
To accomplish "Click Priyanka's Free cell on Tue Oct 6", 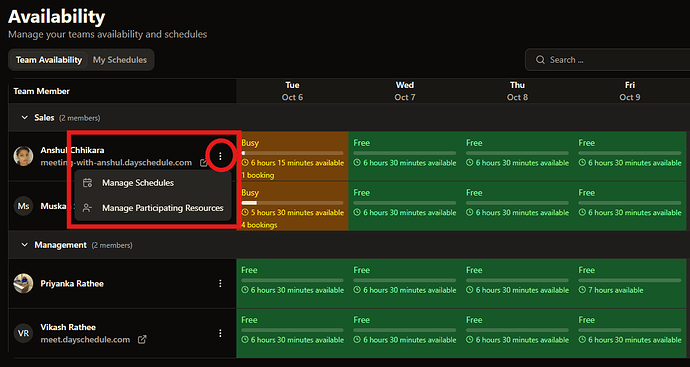I will [x=292, y=283].
